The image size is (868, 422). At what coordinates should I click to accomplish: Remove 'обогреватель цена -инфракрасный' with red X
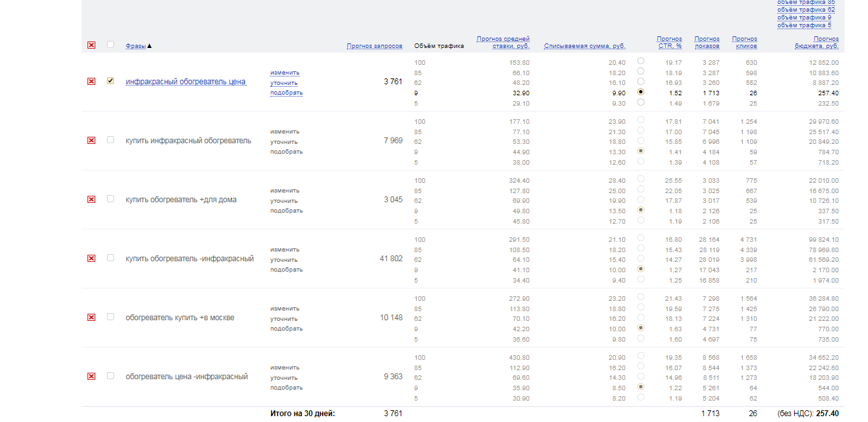click(x=91, y=377)
